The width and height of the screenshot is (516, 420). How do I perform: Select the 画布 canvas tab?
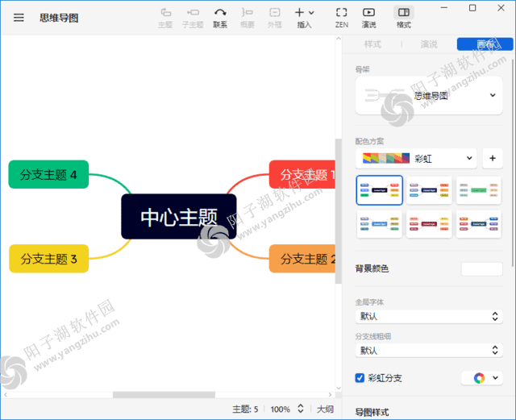click(x=485, y=44)
